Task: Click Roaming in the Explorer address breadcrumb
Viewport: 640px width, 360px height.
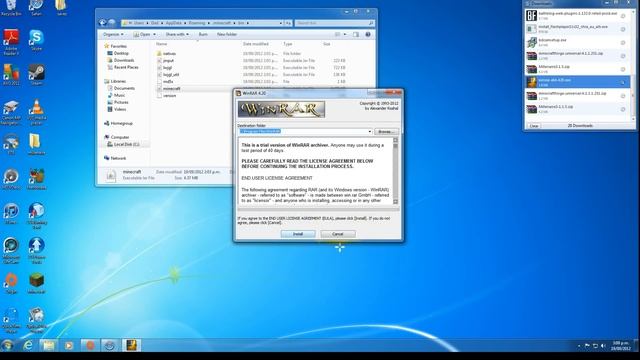Action: pos(197,23)
